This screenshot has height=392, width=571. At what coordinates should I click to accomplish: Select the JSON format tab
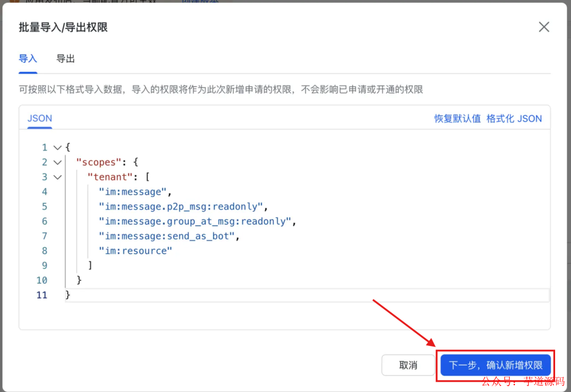pos(39,119)
